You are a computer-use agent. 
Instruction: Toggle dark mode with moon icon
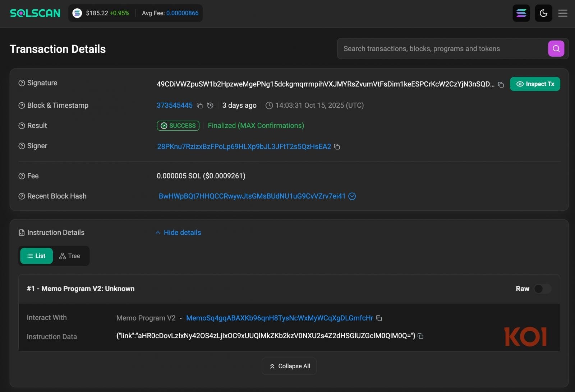[x=543, y=13]
